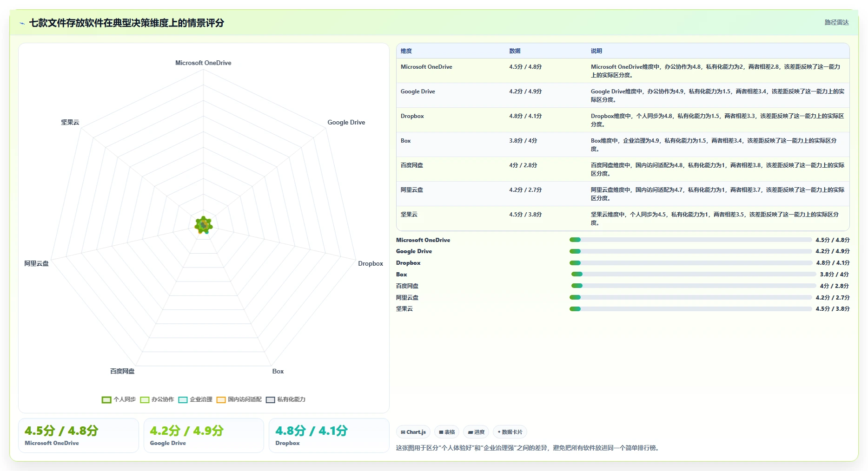Select the 坚果云 table row name
868x471 pixels.
click(x=409, y=215)
